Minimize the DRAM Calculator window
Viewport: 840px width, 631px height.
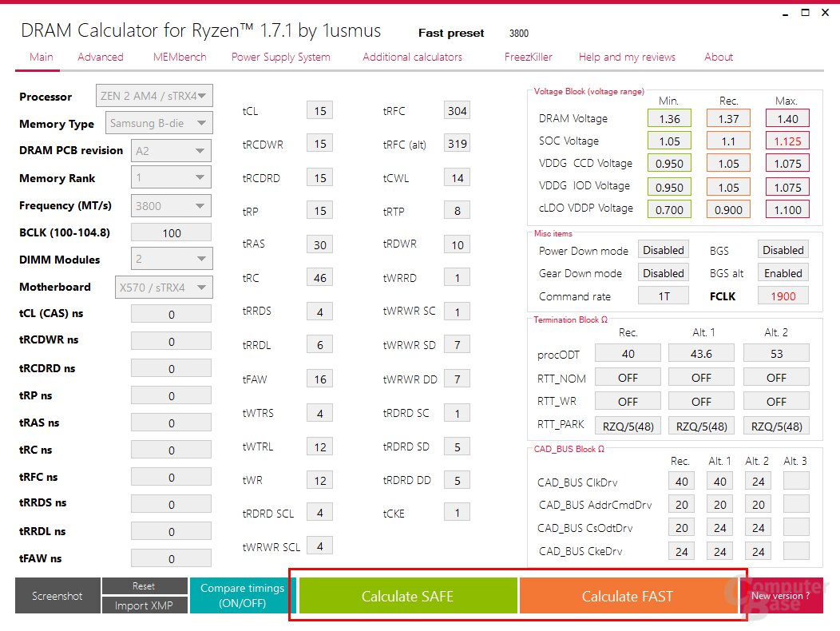coord(786,13)
